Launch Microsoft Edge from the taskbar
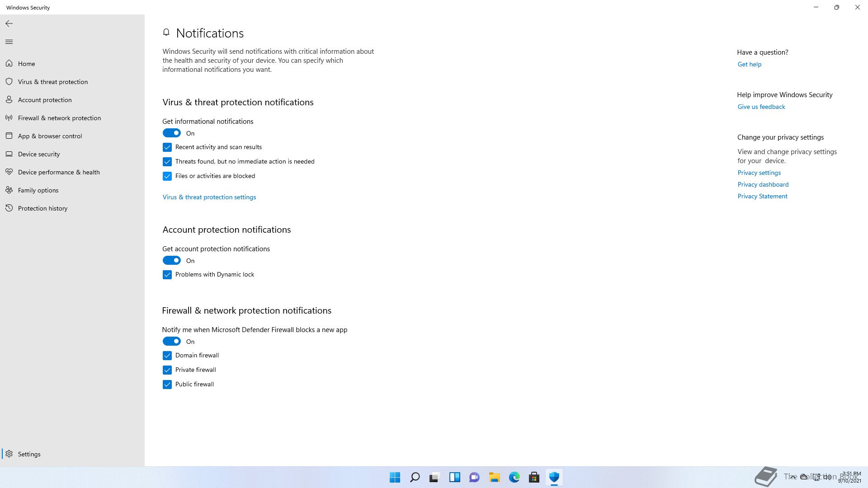 pos(514,477)
